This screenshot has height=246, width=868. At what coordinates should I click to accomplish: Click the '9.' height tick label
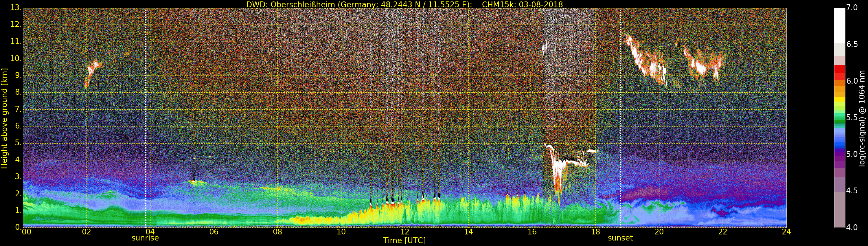tap(18, 76)
